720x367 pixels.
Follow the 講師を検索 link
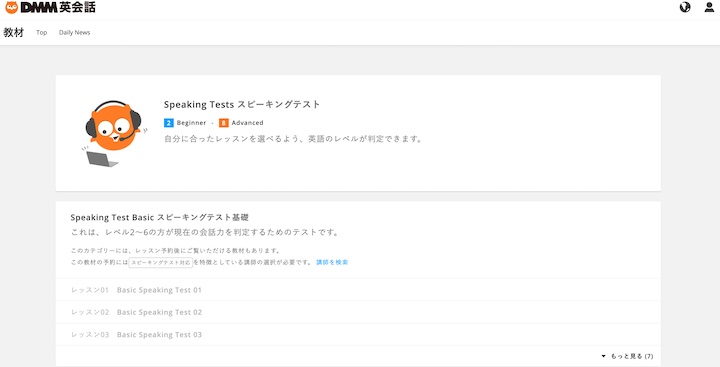(x=332, y=262)
